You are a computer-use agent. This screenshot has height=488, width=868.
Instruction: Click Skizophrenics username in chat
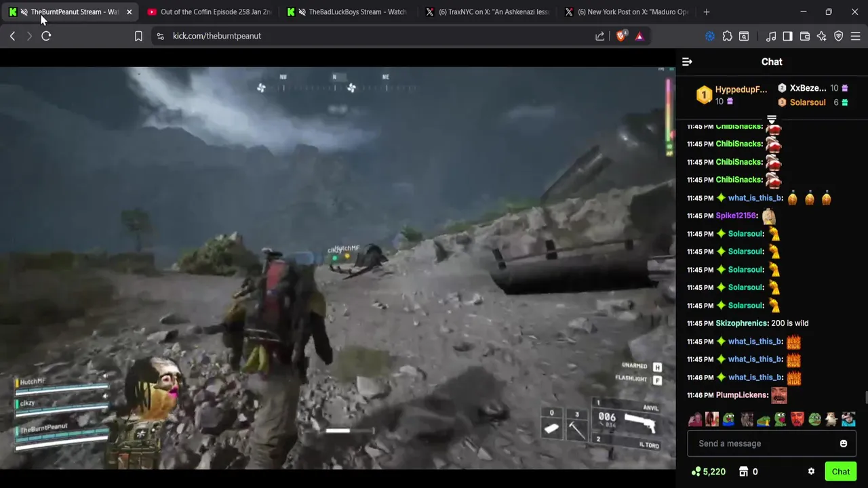742,323
